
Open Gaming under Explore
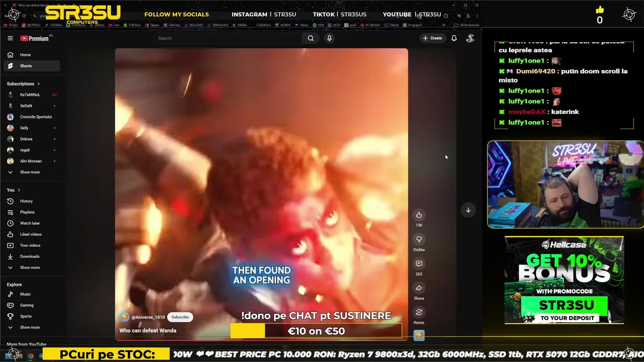tap(32, 305)
